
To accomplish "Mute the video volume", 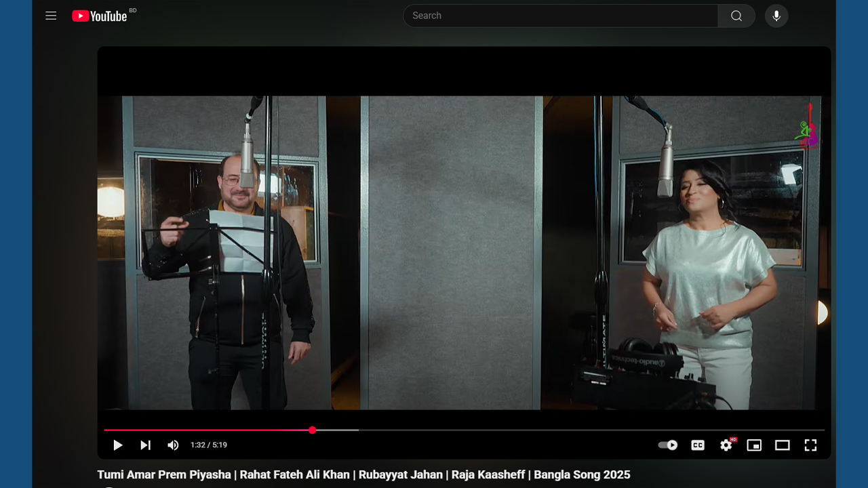I will (173, 445).
